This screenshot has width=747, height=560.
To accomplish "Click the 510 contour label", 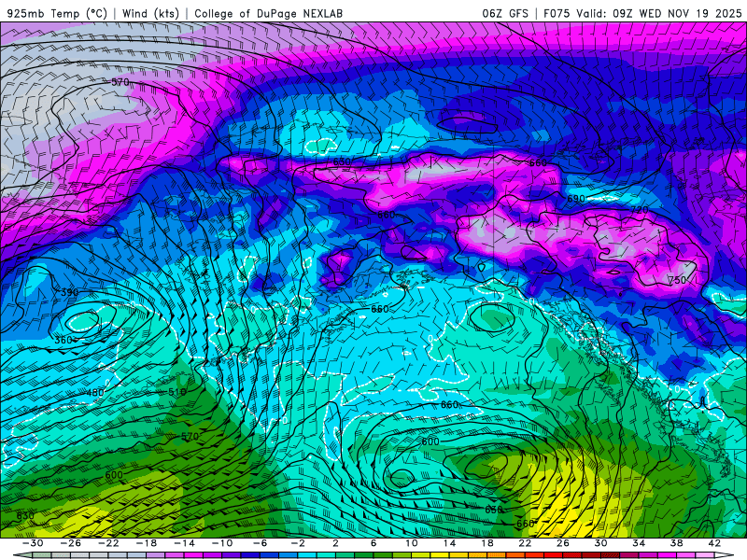I will pyautogui.click(x=177, y=392).
